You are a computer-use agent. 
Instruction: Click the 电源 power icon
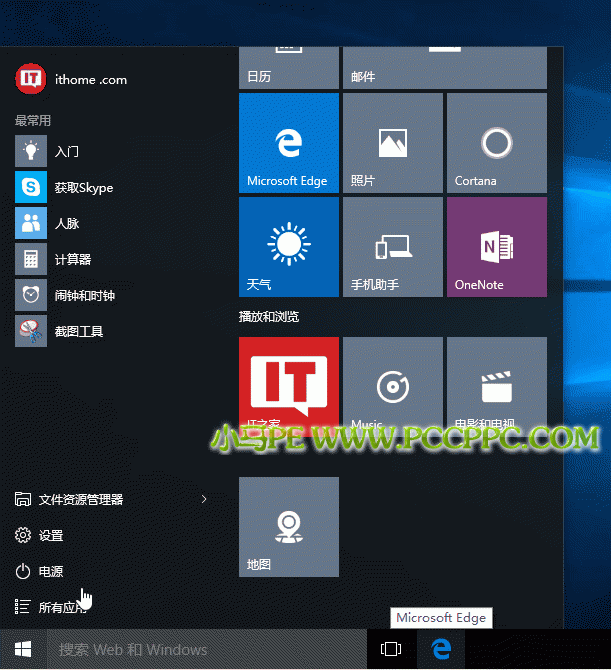pos(23,571)
